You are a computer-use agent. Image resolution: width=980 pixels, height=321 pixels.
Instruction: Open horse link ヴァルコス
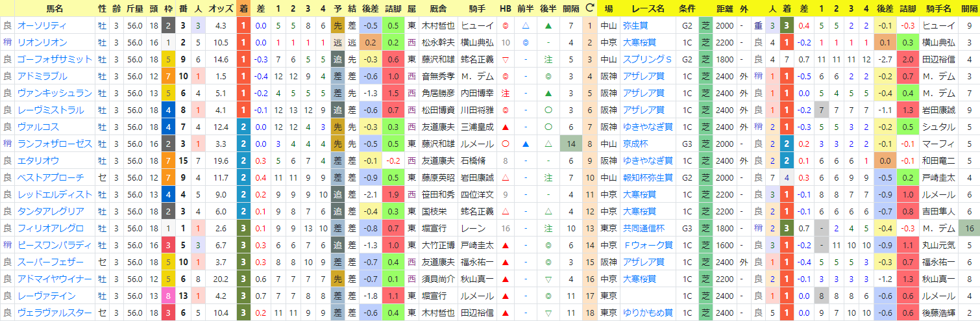[x=38, y=127]
